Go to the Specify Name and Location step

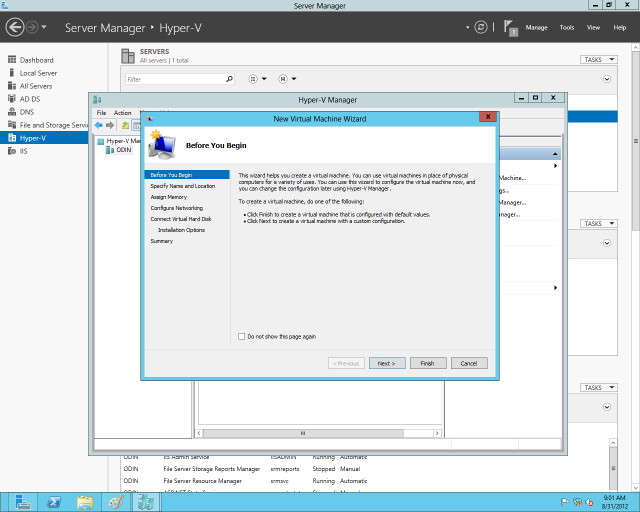coord(183,186)
